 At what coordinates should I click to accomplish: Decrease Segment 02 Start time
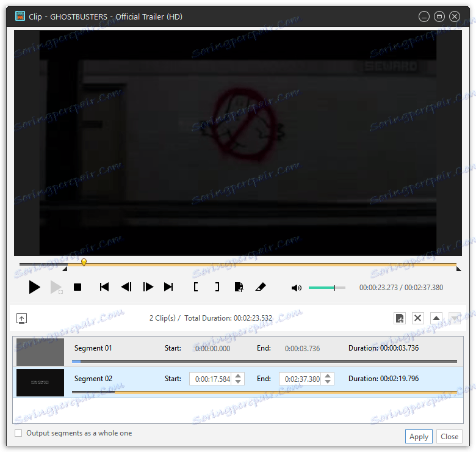click(x=238, y=382)
